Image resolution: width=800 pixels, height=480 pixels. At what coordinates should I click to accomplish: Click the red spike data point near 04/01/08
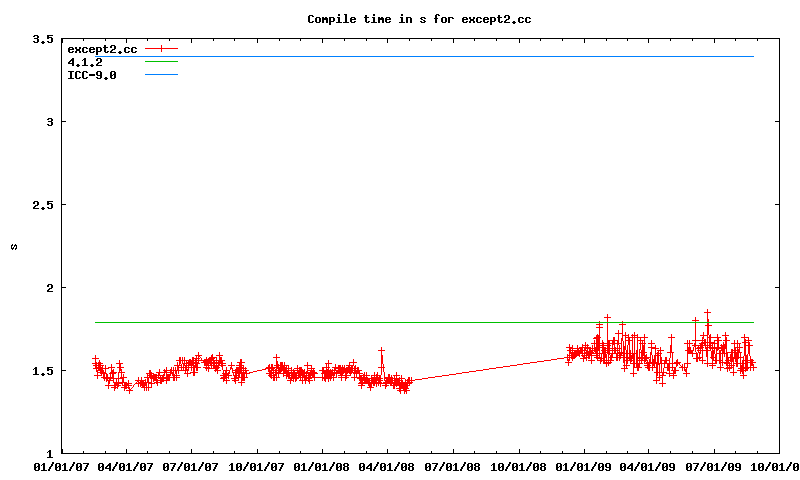pyautogui.click(x=381, y=351)
